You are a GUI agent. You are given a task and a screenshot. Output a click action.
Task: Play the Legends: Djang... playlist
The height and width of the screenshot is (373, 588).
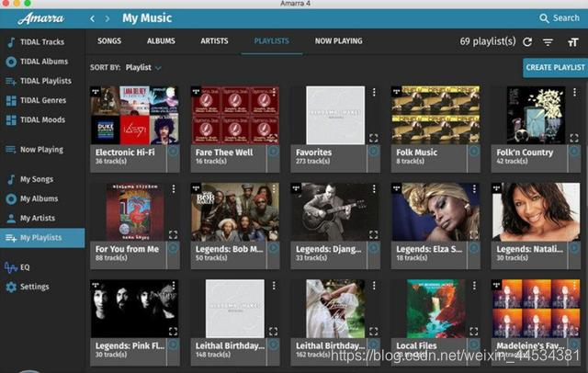point(374,248)
